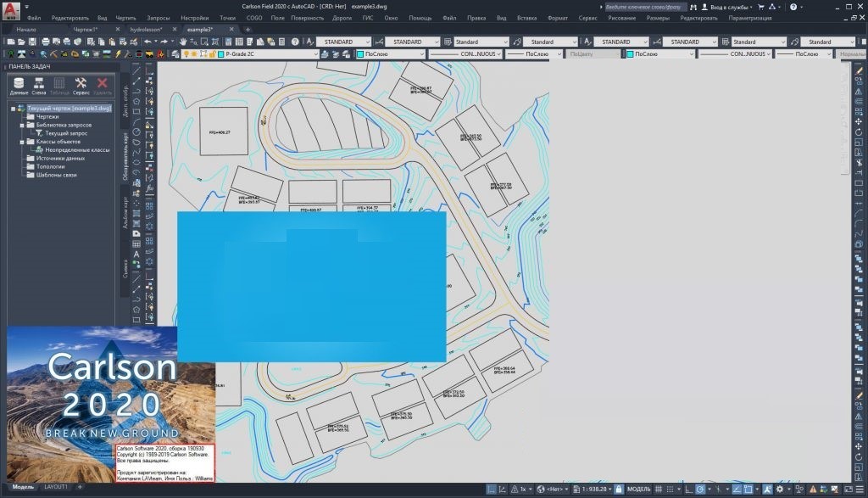Click the layer cyan color swatch
This screenshot has height=498, width=868.
[x=221, y=54]
